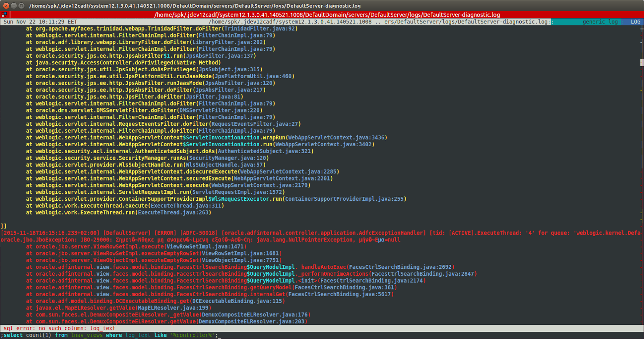644x339 pixels.
Task: Click the DemuxCompositeELResolver.java:176 stack line
Action: pos(168,315)
